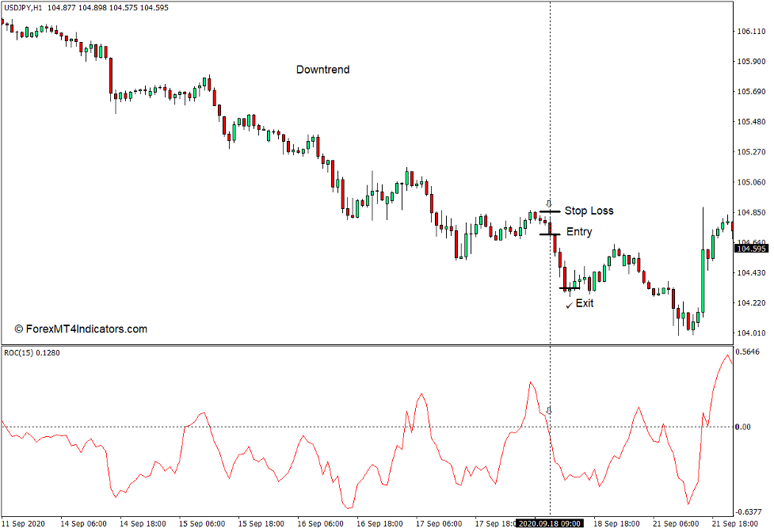Select the Stop Loss annotation text

point(589,211)
